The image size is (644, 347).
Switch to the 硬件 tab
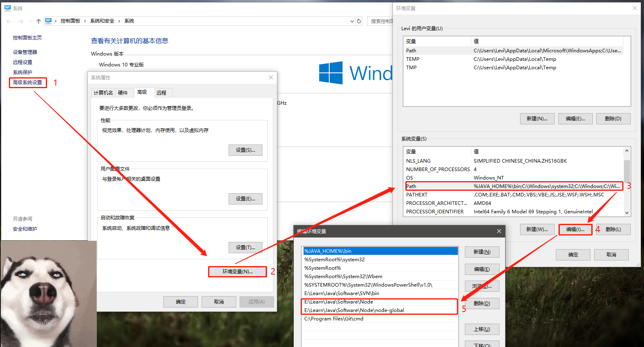click(x=123, y=93)
